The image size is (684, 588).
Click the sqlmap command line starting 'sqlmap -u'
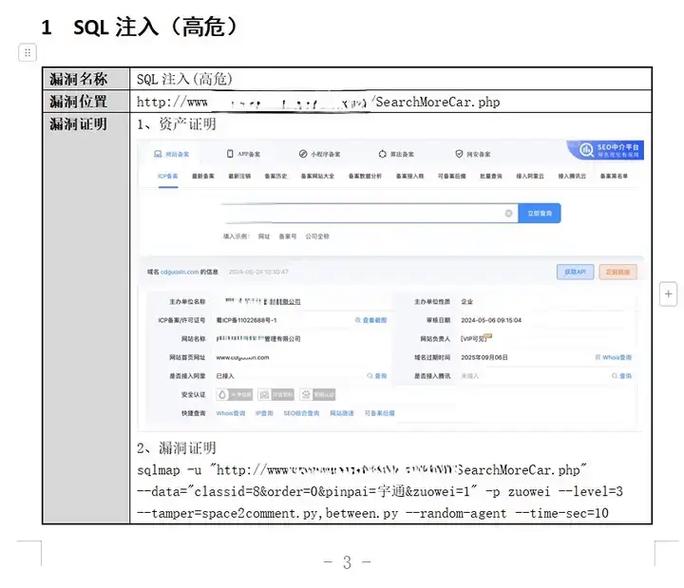(x=362, y=470)
